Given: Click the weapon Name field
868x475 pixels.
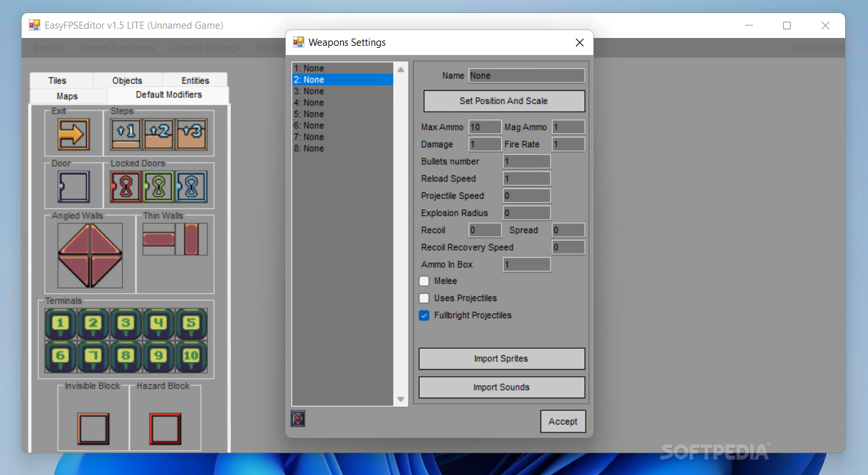Looking at the screenshot, I should tap(527, 75).
